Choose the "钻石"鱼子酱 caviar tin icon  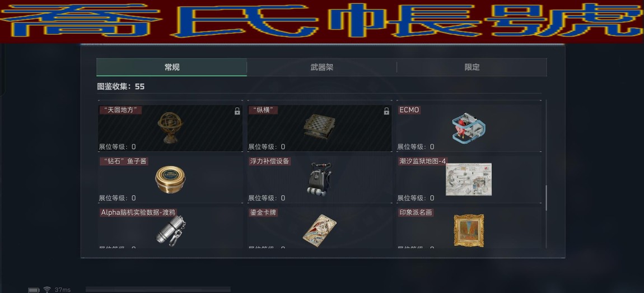(x=170, y=180)
